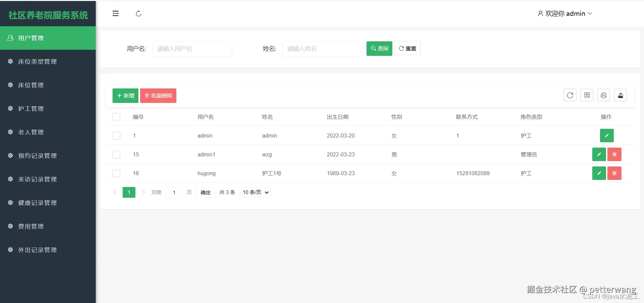644x303 pixels.
Task: Open the 欢迎你 admin user dropdown
Action: click(565, 13)
